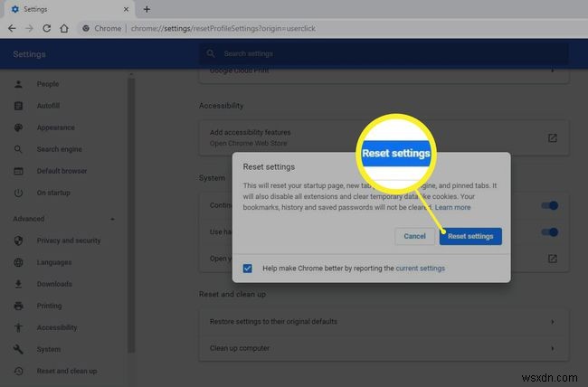Viewport: 588px width, 387px height.
Task: Select On startup in the sidebar
Action: coord(53,193)
